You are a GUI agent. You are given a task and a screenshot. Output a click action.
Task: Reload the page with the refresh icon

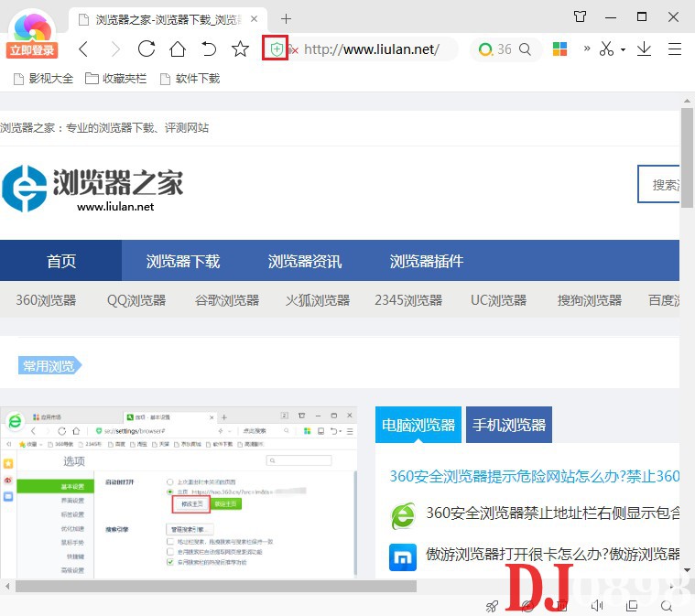click(x=147, y=49)
